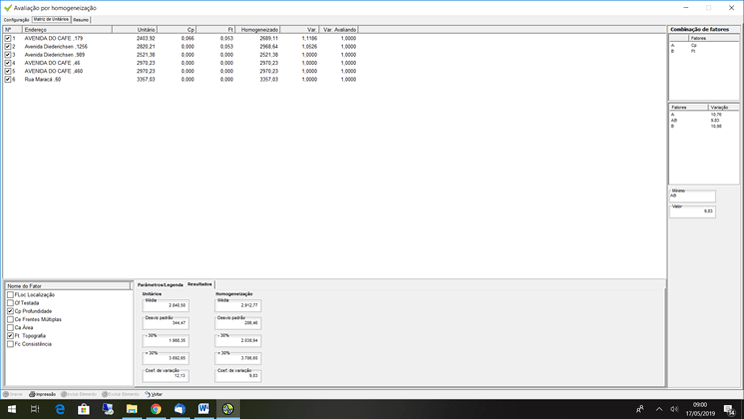744x419 pixels.
Task: Click the Windows Start button
Action: [11, 409]
